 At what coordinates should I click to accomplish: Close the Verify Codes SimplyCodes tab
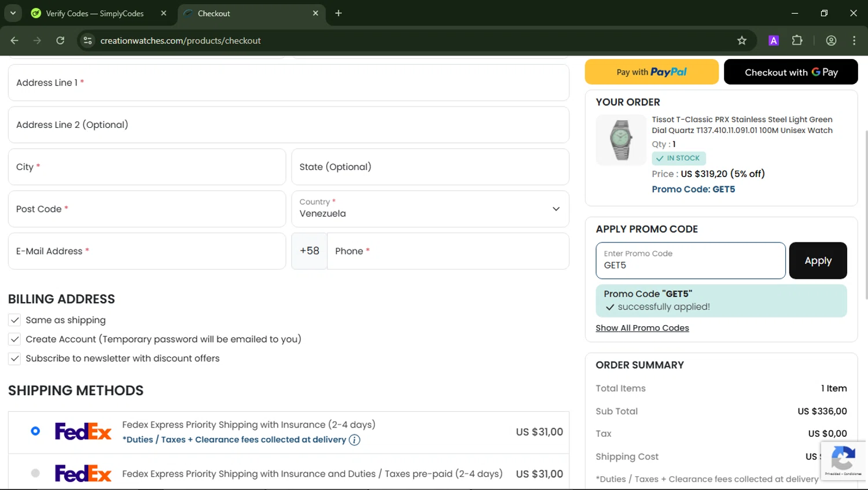[x=164, y=13]
